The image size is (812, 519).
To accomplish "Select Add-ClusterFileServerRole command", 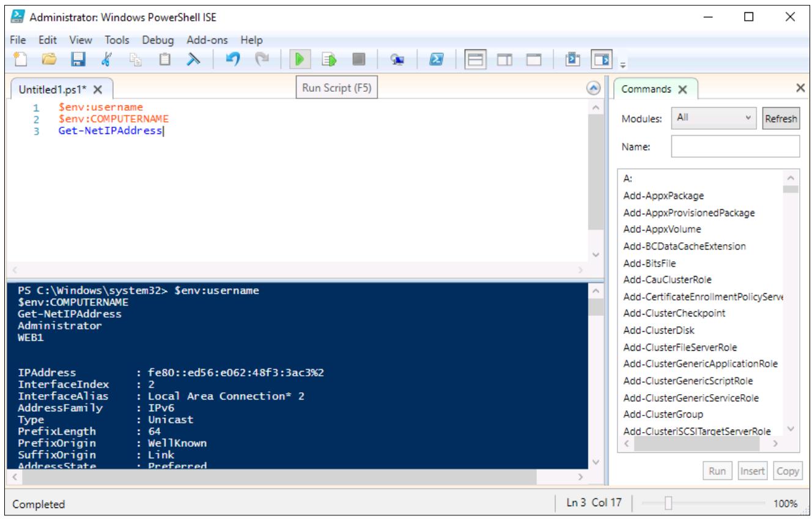I will point(679,347).
